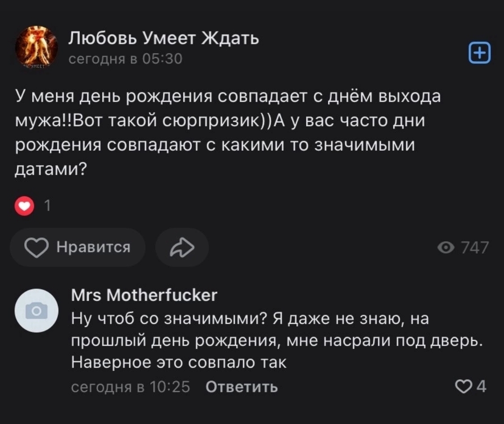Click the subscribe plus icon on post
This screenshot has width=504, height=424.
coord(479,52)
